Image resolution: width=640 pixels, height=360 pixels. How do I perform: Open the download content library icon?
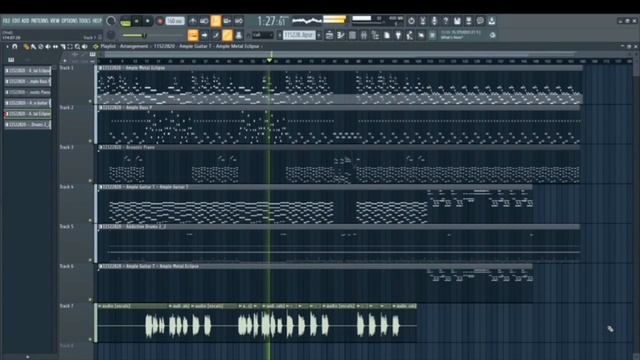tap(491, 21)
